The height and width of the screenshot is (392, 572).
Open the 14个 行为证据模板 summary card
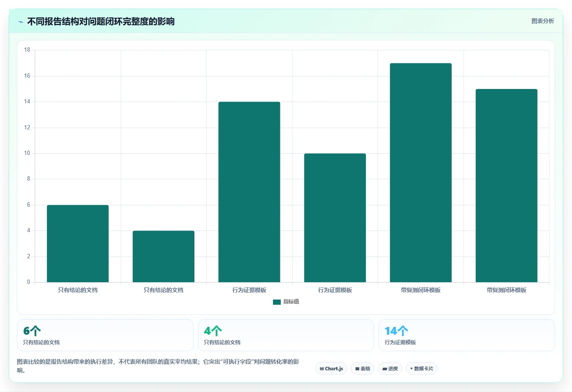coord(467,335)
